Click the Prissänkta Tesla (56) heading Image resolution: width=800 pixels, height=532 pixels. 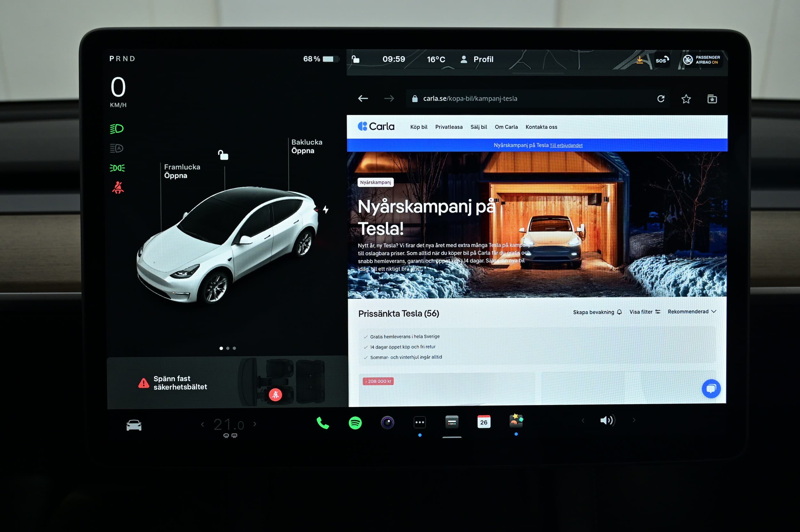coord(398,314)
